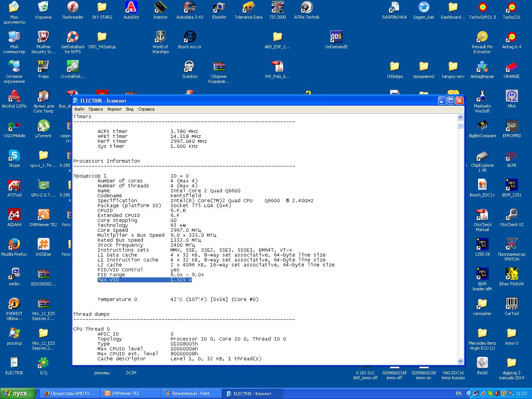Select the flashreader desktop icon
Viewport: 532px width, 399px height.
point(73,10)
